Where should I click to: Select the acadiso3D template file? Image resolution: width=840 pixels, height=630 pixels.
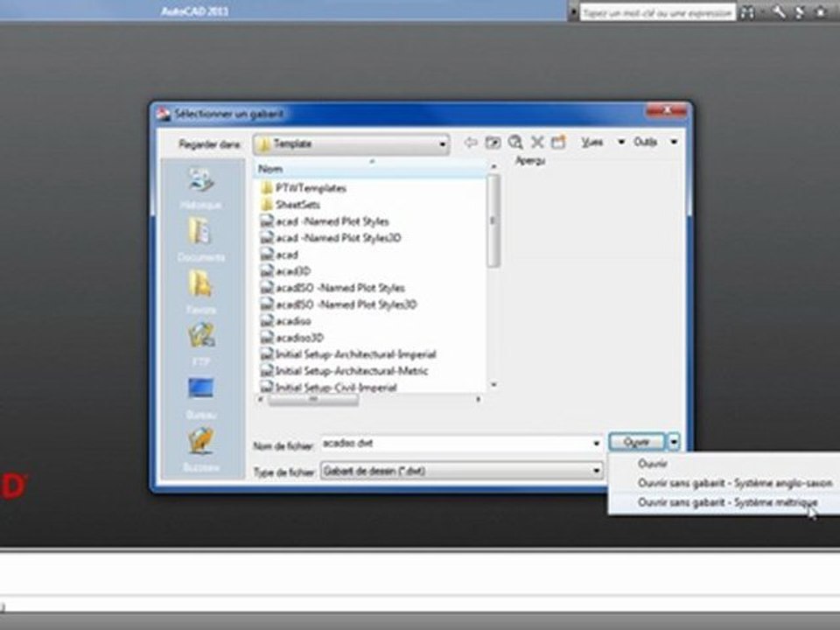point(292,338)
